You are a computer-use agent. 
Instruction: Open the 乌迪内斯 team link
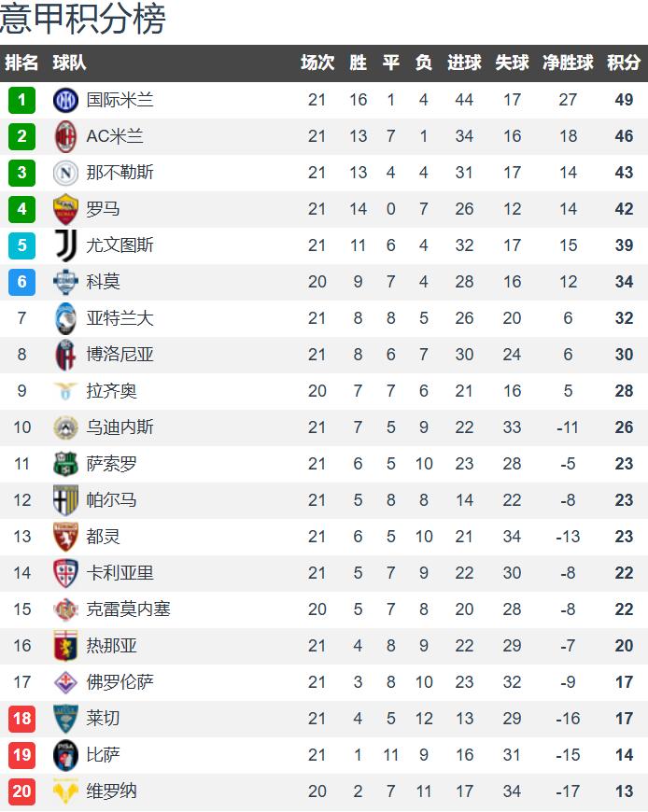pos(120,427)
